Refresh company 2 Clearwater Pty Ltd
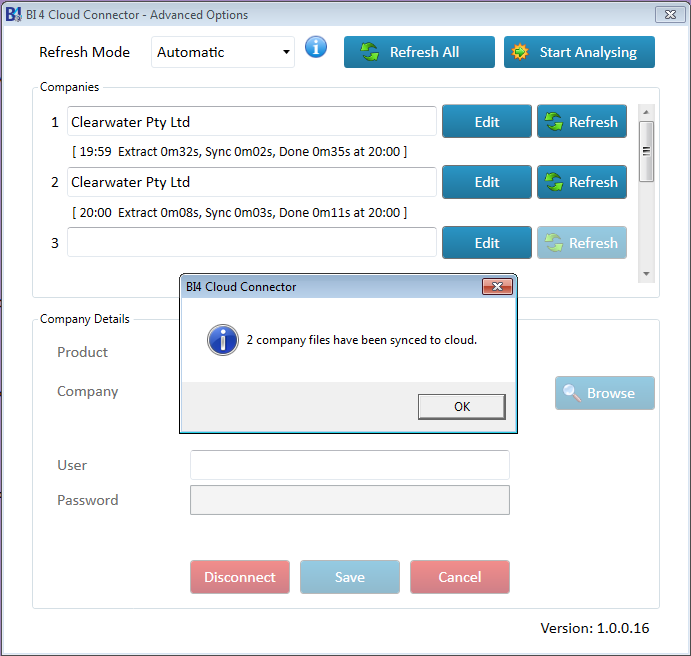This screenshot has width=691, height=656. [582, 182]
